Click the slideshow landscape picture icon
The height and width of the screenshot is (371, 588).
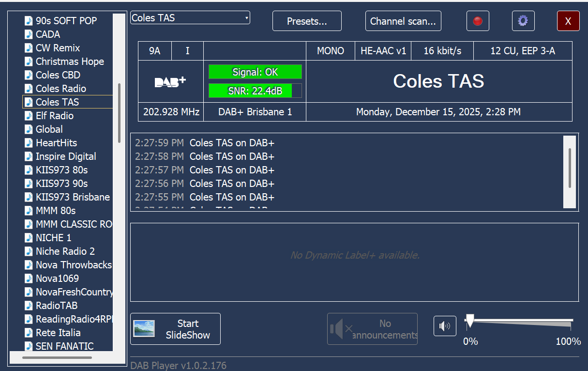(x=144, y=329)
